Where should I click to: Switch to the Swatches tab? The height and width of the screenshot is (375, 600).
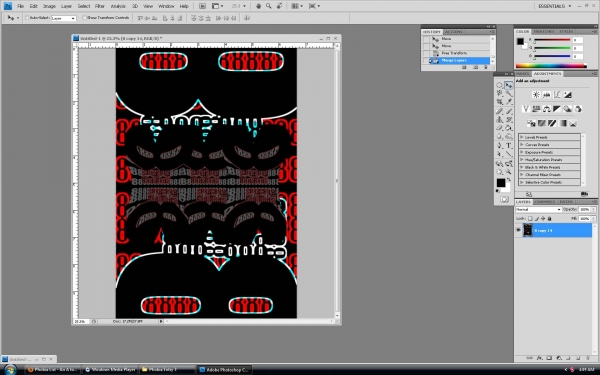[x=544, y=31]
